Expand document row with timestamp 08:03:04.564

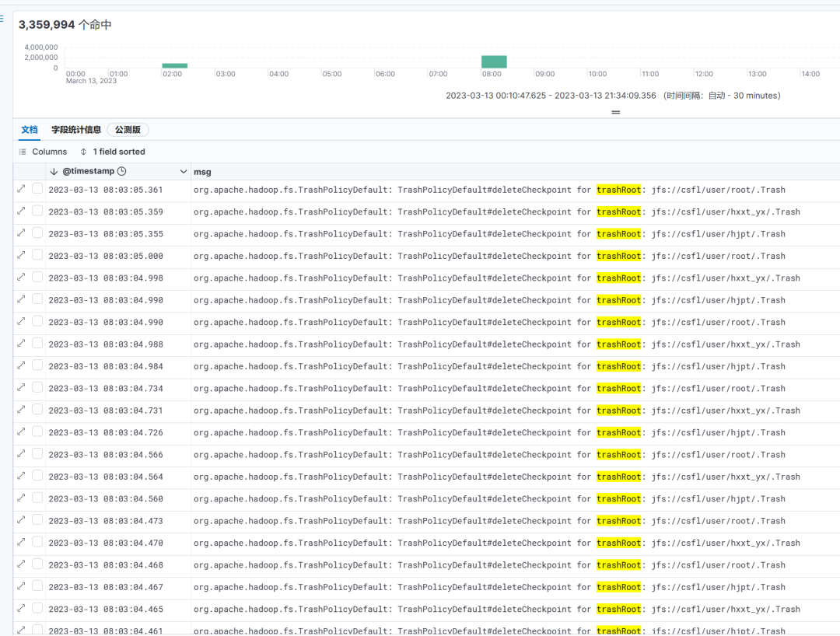pyautogui.click(x=21, y=475)
